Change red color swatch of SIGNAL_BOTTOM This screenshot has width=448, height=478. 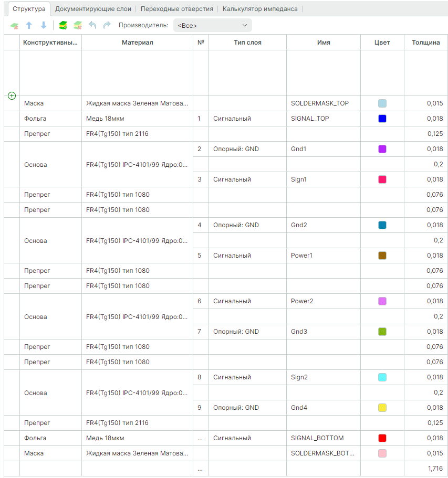[382, 438]
